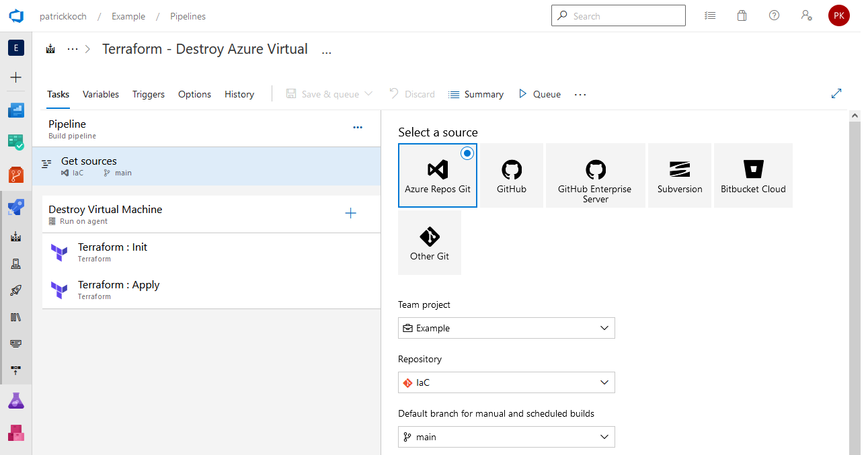Choose GitHub as the source
This screenshot has height=455, width=868.
(x=512, y=175)
